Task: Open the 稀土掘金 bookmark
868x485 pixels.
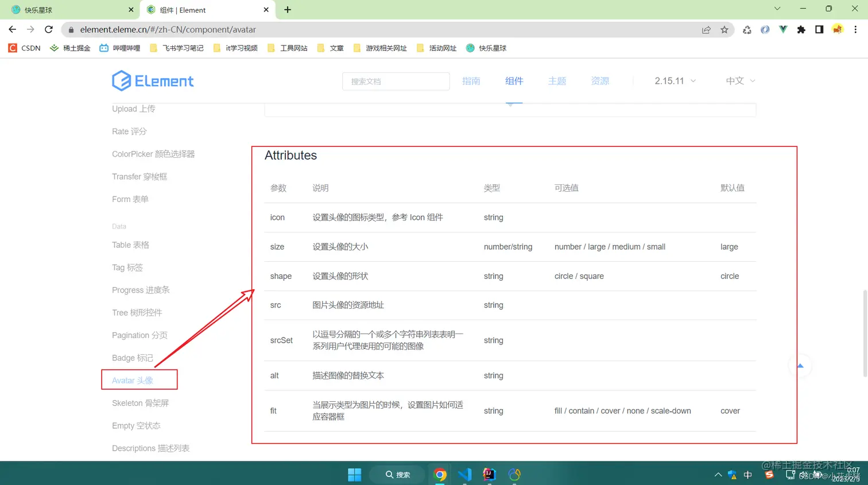Action: 70,48
